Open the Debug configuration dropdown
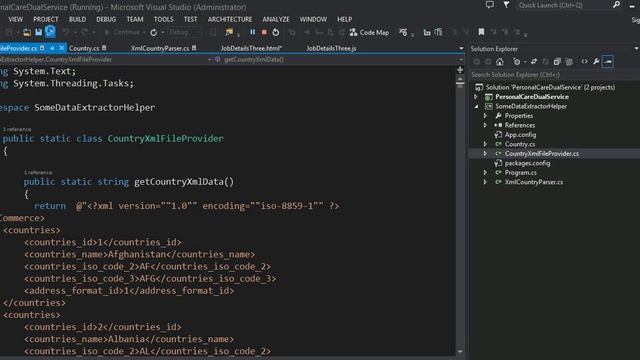The height and width of the screenshot is (360, 640). (x=184, y=32)
